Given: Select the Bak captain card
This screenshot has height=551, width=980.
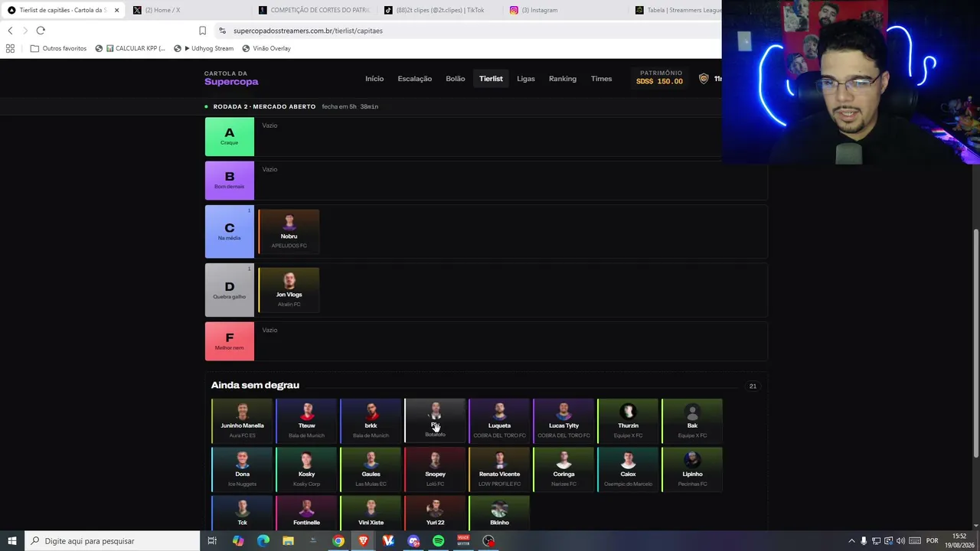Looking at the screenshot, I should point(692,420).
